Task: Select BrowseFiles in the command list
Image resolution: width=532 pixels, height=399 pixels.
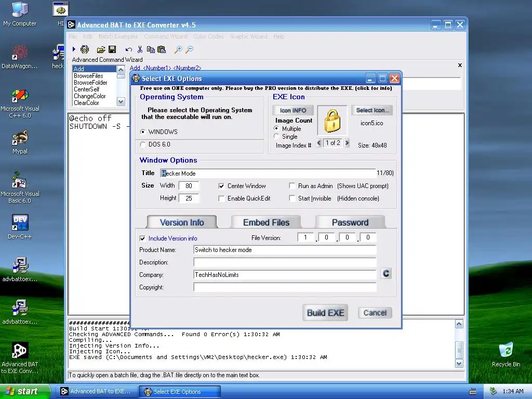Action: pyautogui.click(x=95, y=76)
